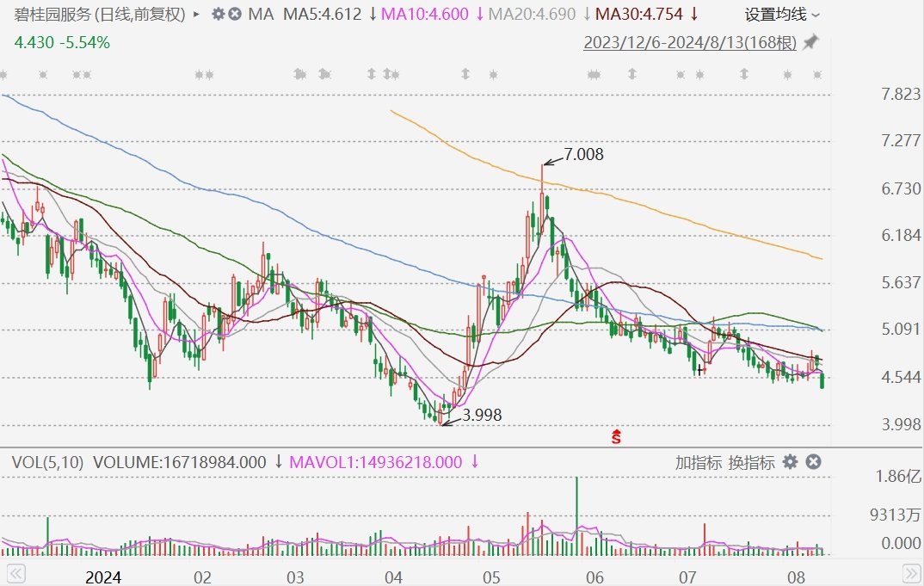This screenshot has height=586, width=924.
Task: Click the 换指标 button
Action: (751, 462)
